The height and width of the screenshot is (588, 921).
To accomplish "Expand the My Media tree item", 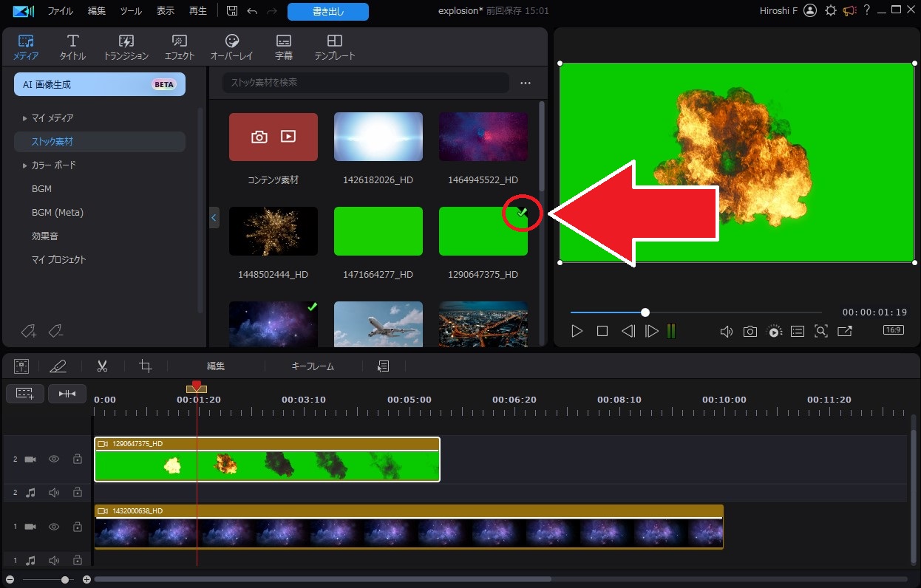I will tap(24, 118).
